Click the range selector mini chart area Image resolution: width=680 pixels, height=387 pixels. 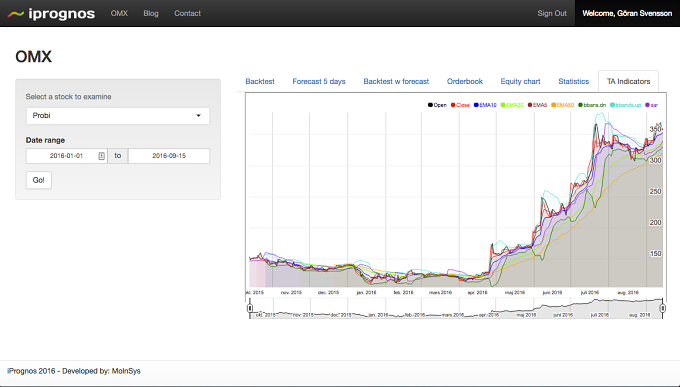(456, 308)
